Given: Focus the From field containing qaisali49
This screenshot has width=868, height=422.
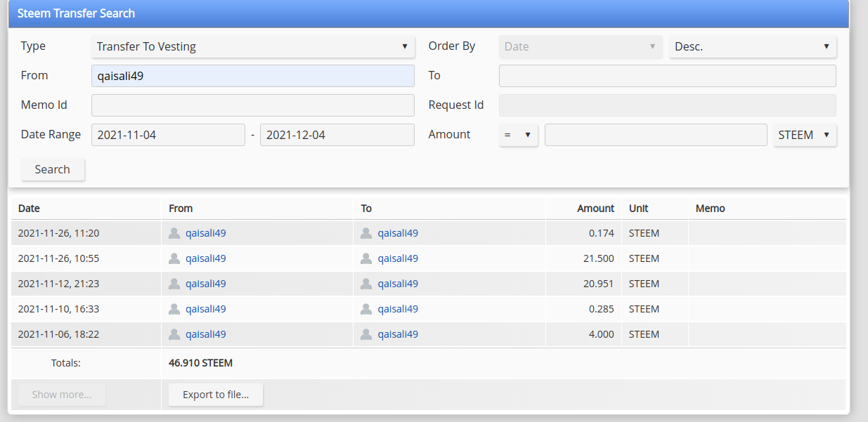Looking at the screenshot, I should (x=253, y=76).
